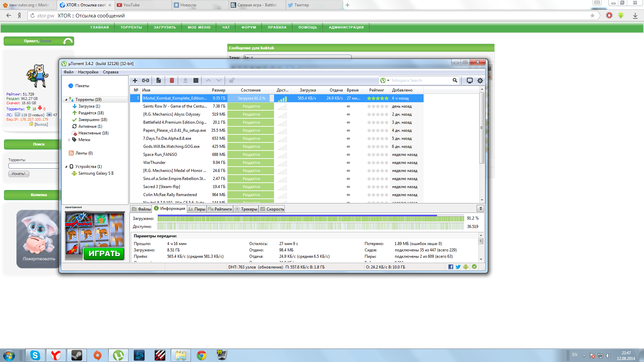This screenshot has width=644, height=362.
Task: Click the bookmark star in the address bar
Action: click(x=592, y=15)
